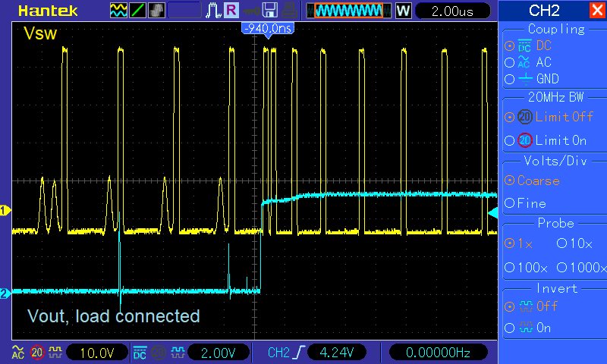Click the CH1 yellow invert status icon
Screen dimensions: 607x364
point(55,353)
